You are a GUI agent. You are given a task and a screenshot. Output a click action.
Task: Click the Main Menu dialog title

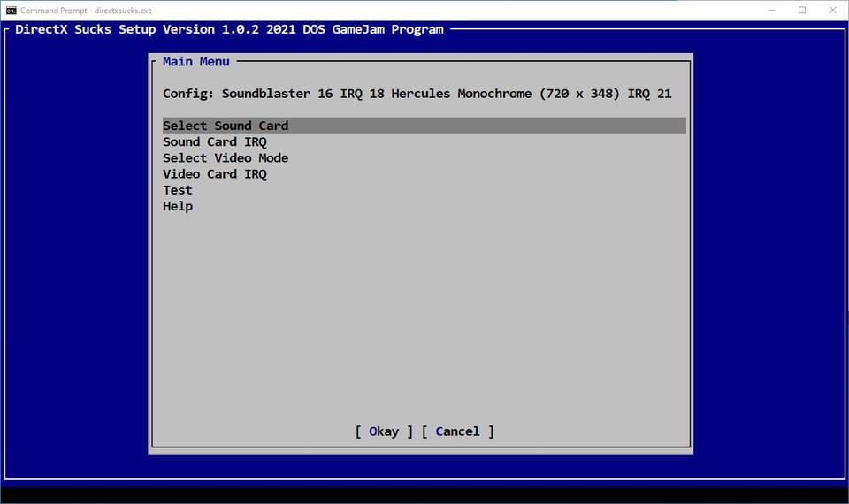[196, 62]
